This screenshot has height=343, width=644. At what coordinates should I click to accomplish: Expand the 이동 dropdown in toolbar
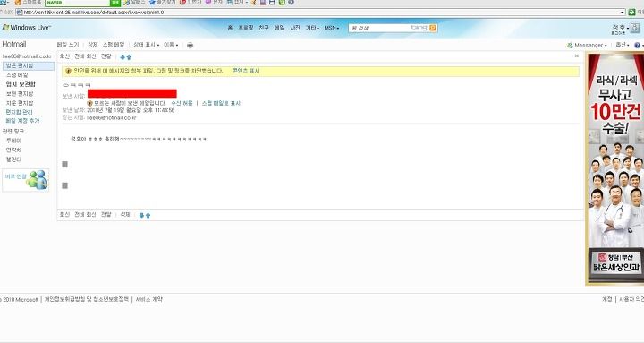(171, 45)
